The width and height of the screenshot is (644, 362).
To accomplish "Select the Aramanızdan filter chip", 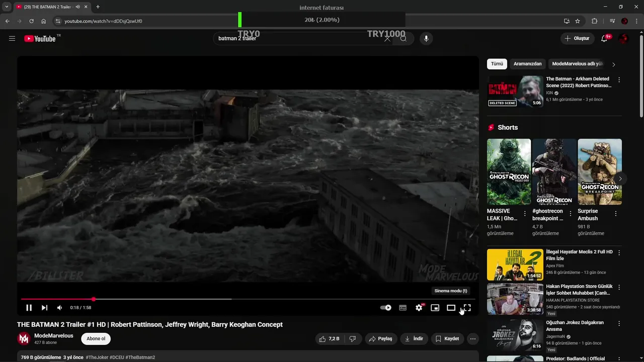I will click(527, 64).
